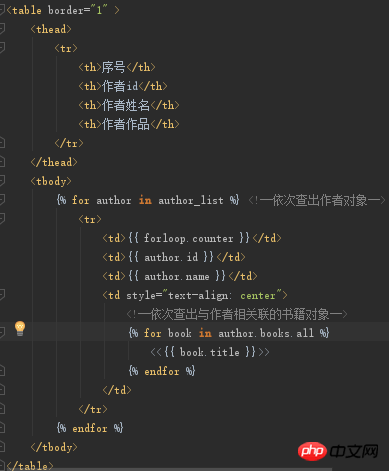Click the php logo watermark
Screen dimensions: 389x471
coord(312,451)
